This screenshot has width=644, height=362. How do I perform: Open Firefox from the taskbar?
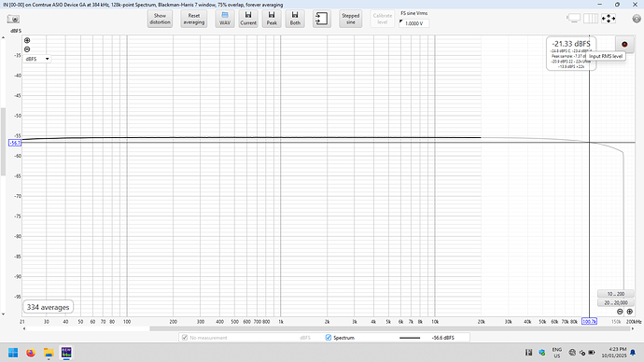pos(31,353)
